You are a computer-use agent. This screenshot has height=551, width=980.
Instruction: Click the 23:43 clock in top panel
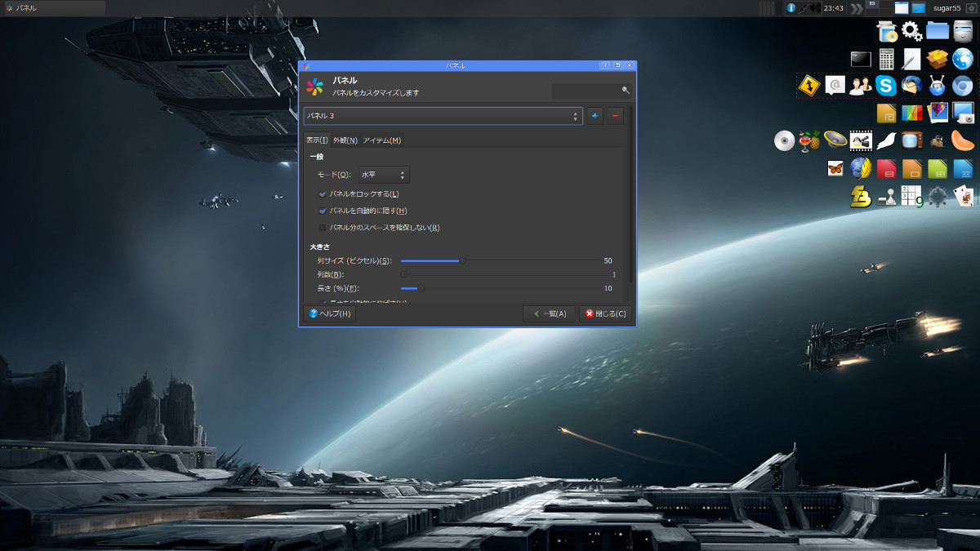[x=834, y=8]
